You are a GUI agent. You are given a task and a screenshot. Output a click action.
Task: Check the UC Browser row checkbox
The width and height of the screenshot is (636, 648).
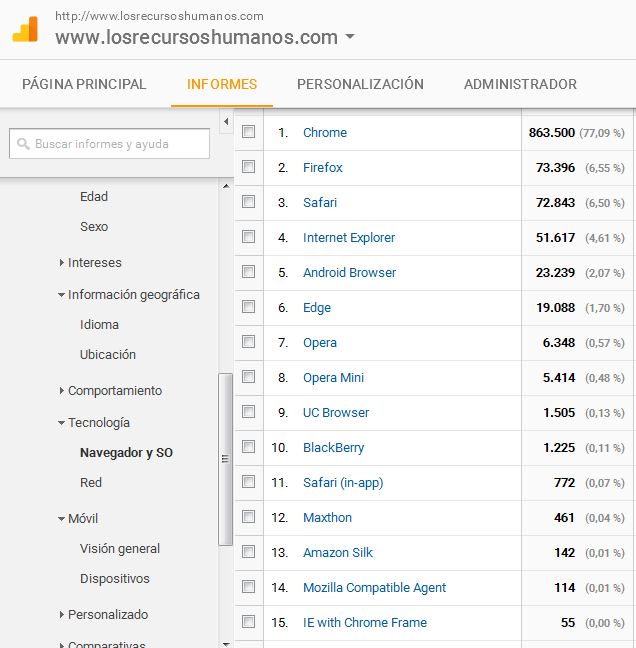[x=248, y=412]
